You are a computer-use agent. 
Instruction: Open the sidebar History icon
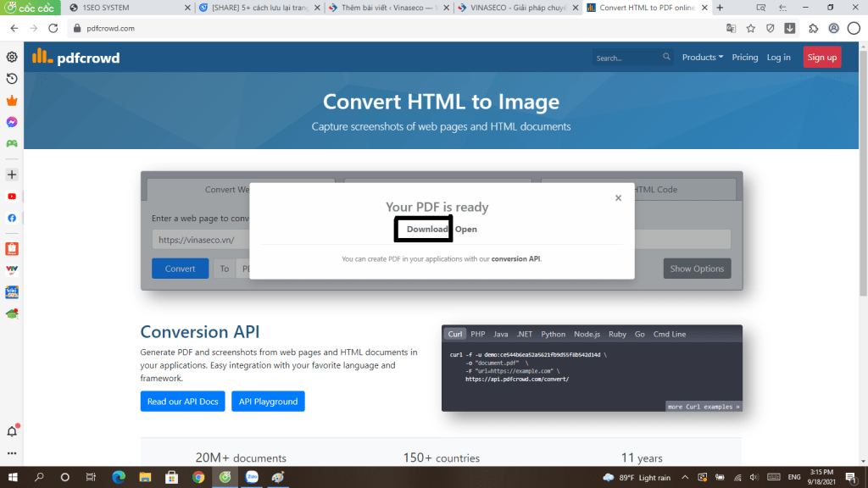12,79
